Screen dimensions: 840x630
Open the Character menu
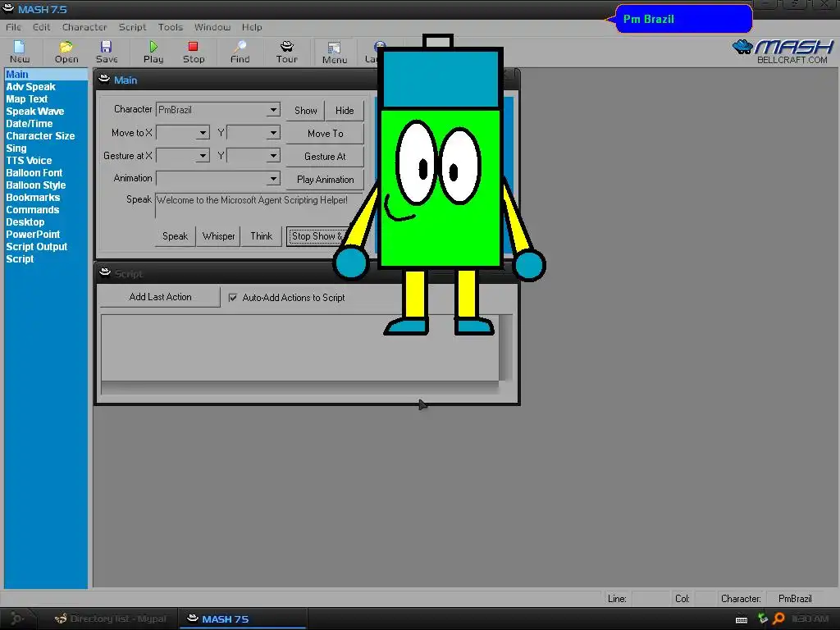click(x=84, y=27)
